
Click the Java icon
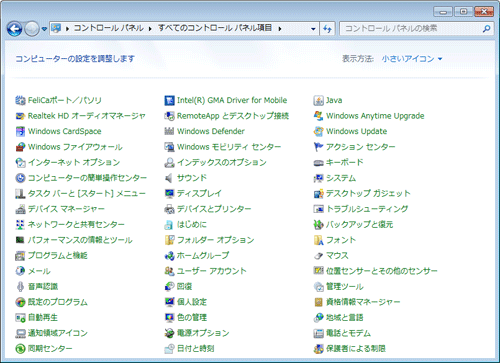click(319, 100)
